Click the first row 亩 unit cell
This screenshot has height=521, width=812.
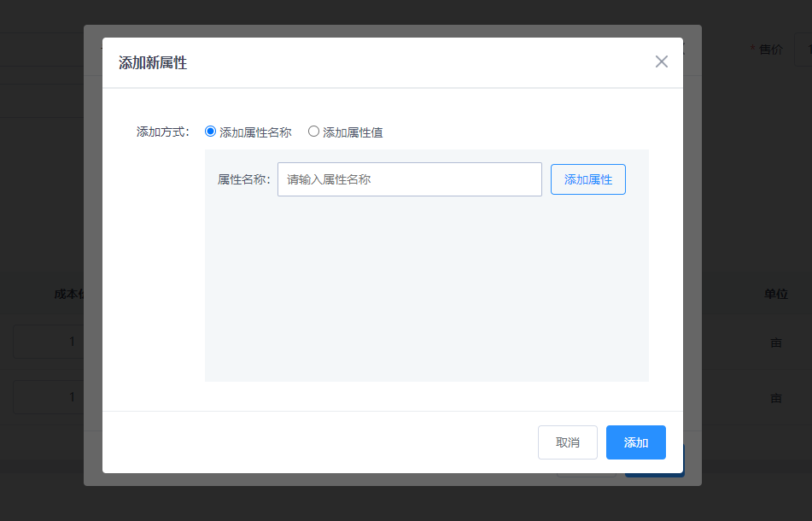775,342
